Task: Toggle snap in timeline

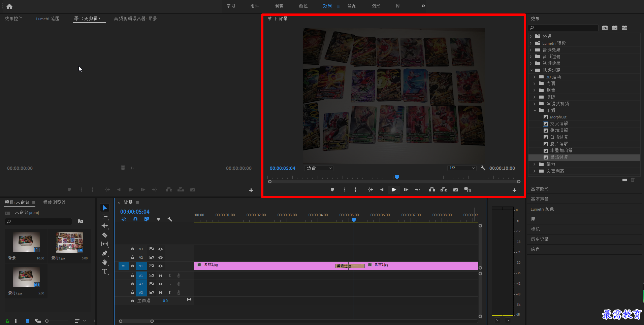Action: click(135, 219)
